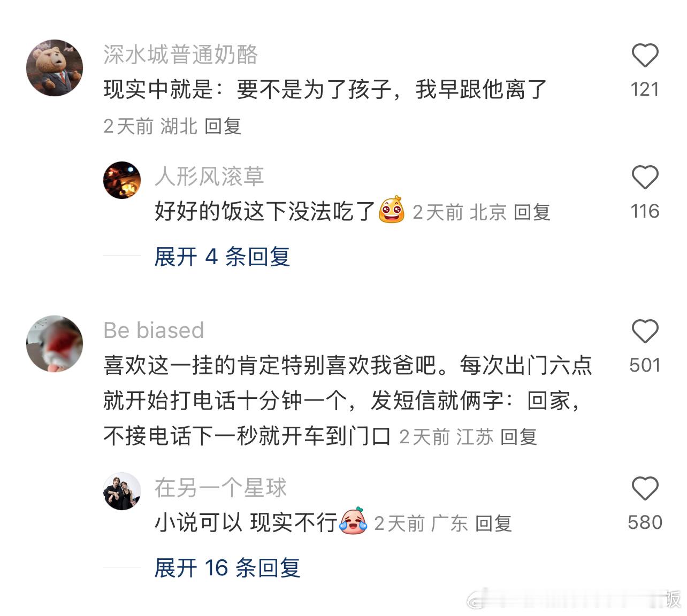
Task: Like 人形风滚草's reply with the heart
Action: [645, 178]
